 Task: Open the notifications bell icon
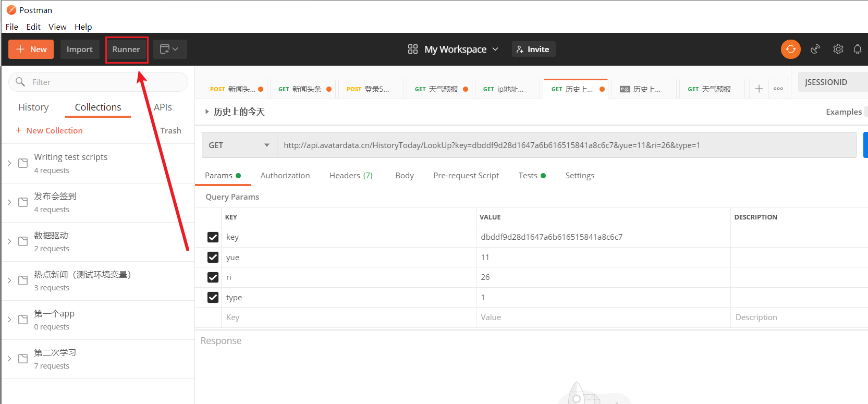coord(857,49)
